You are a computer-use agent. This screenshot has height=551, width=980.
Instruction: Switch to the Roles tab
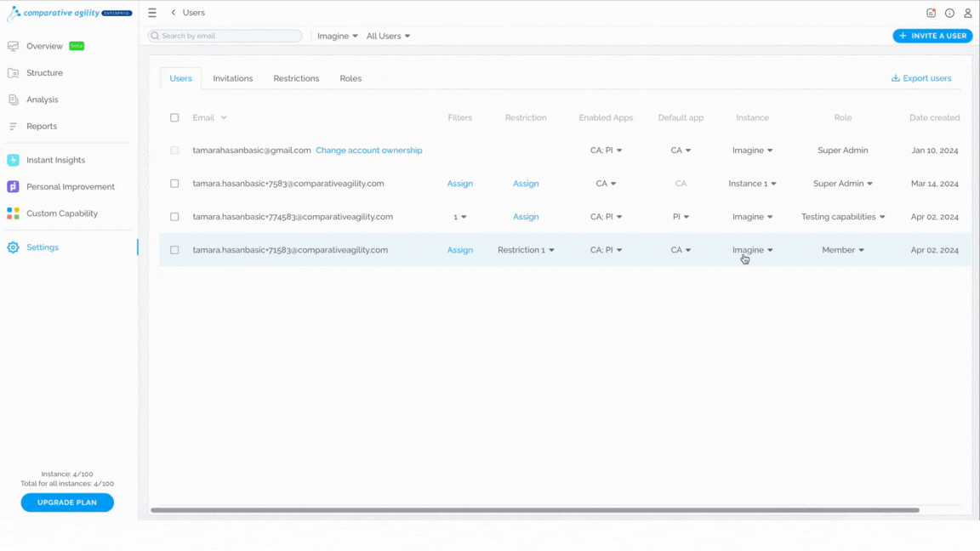point(350,79)
